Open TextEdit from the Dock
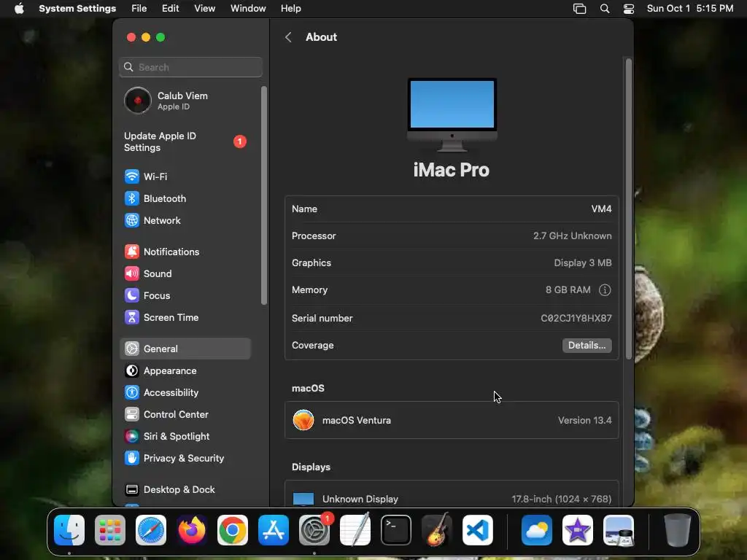Screen dimensions: 747x560 pos(355,530)
